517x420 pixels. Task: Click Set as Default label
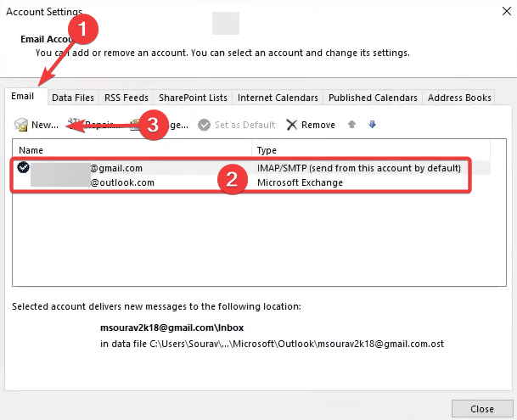pos(245,125)
